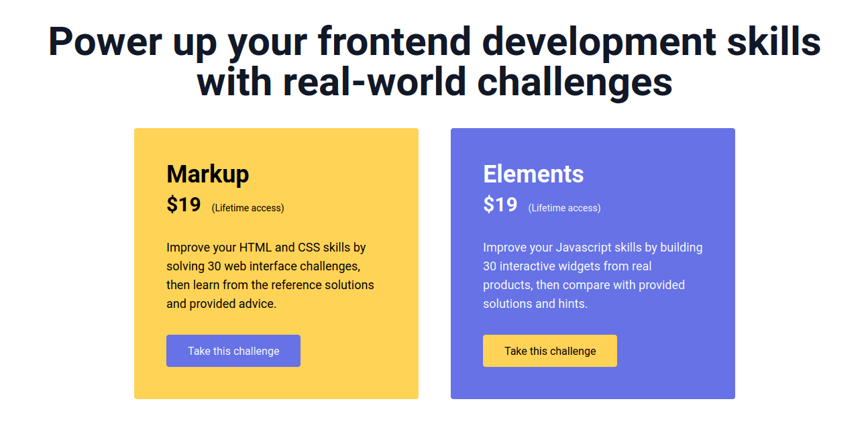The height and width of the screenshot is (432, 868).
Task: Click the Markup card title
Action: coord(207,174)
